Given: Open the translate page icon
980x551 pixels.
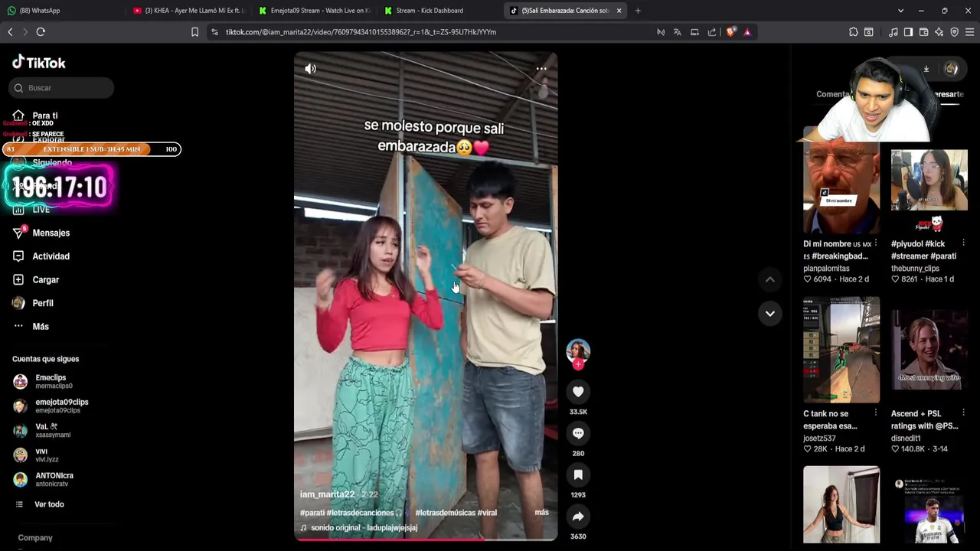Looking at the screenshot, I should (677, 32).
